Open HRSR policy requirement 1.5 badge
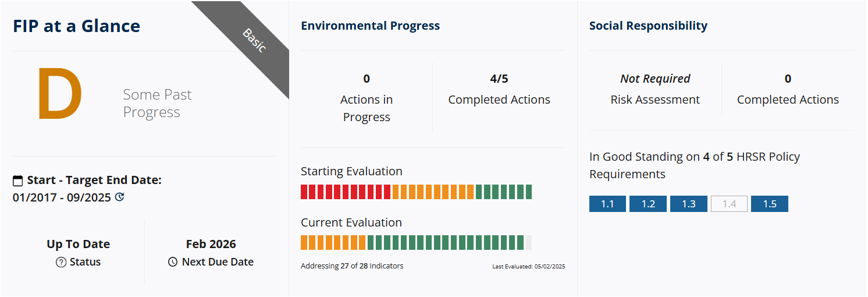This screenshot has width=868, height=297. [x=769, y=204]
